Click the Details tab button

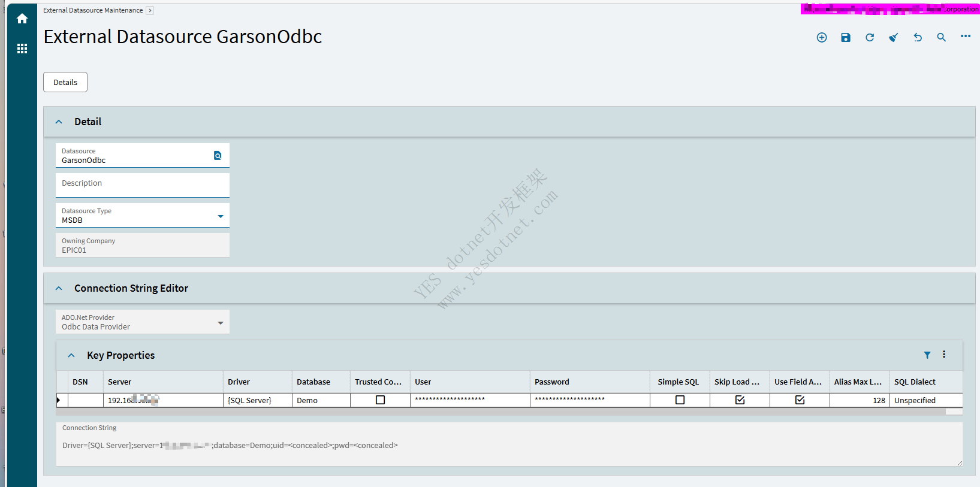pyautogui.click(x=65, y=83)
